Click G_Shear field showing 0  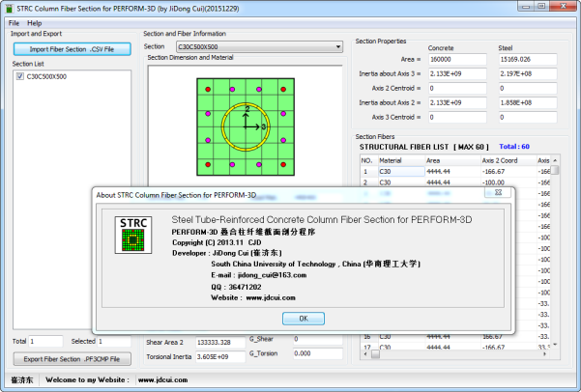(317, 339)
